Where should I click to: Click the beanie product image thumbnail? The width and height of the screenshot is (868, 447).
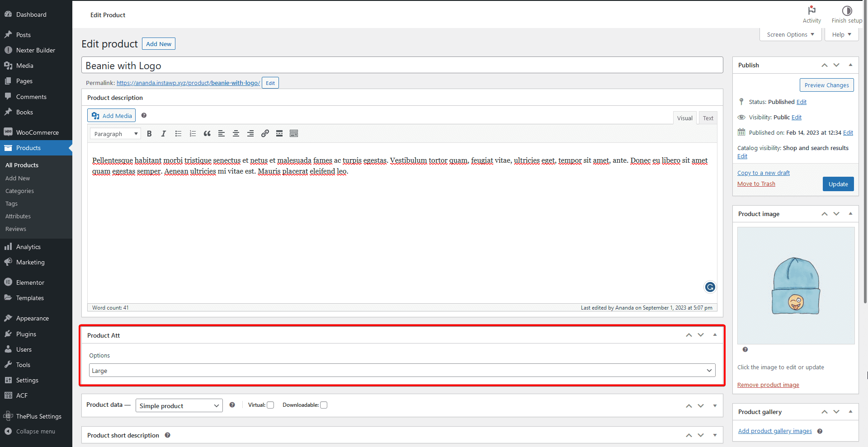(795, 286)
